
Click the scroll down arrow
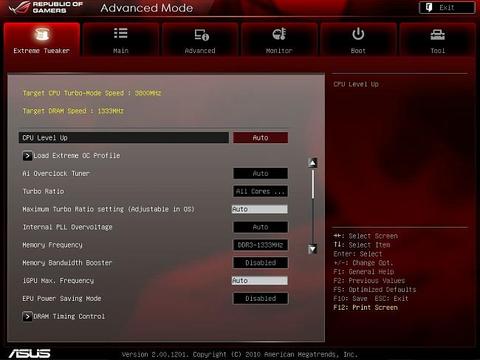[x=312, y=249]
